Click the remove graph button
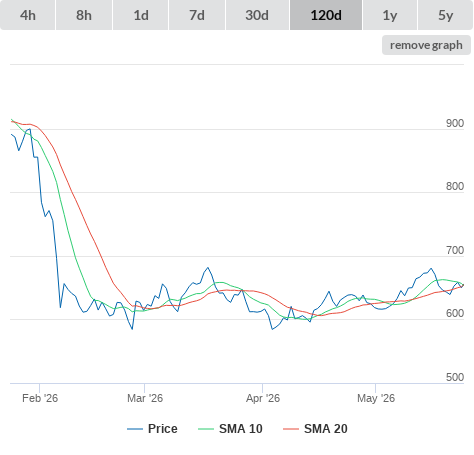The width and height of the screenshot is (474, 455). [x=426, y=45]
